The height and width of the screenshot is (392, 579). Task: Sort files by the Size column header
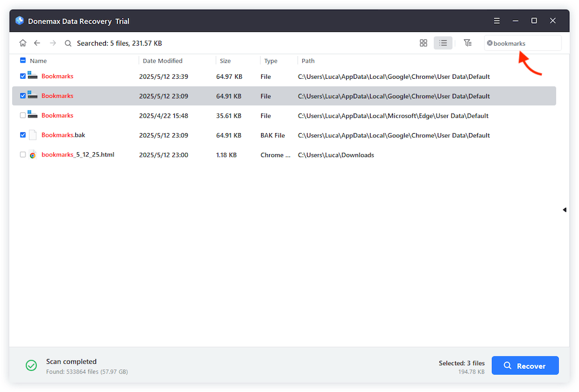pyautogui.click(x=225, y=60)
